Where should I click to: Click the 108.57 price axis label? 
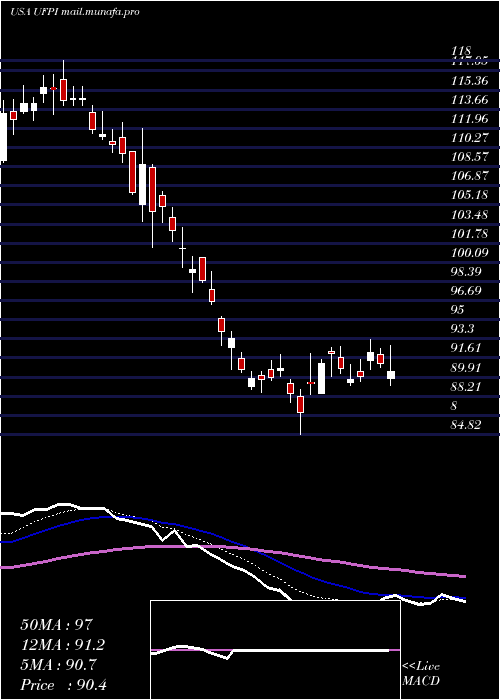click(x=469, y=157)
